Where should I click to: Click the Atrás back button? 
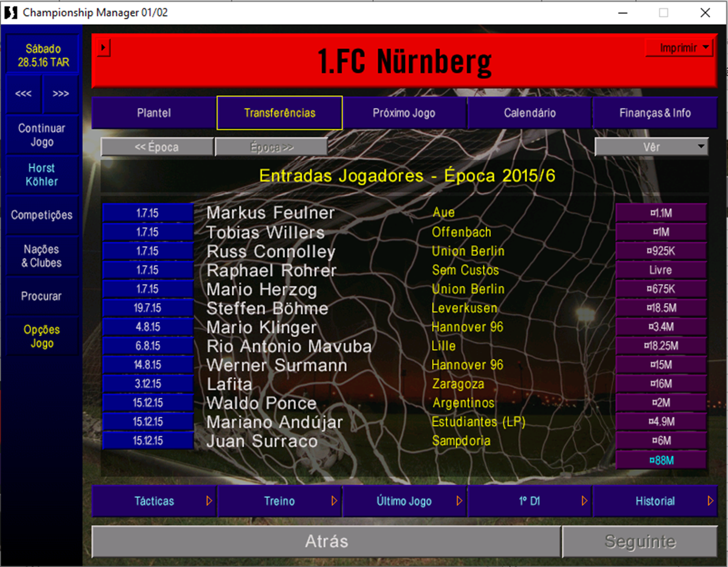pos(326,541)
